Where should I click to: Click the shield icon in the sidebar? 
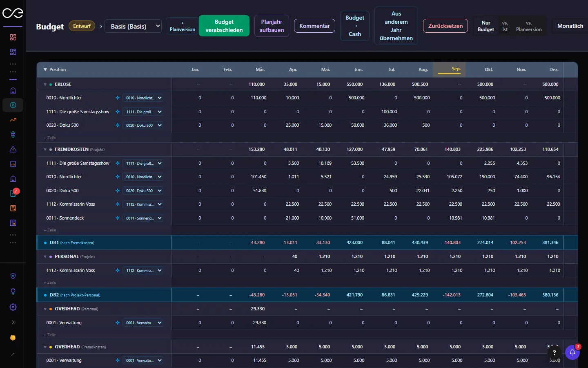tap(13, 276)
